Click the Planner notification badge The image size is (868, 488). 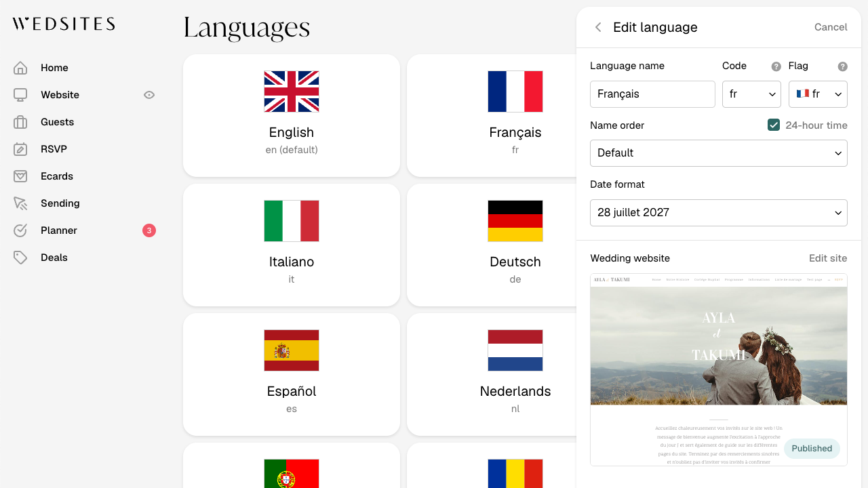click(x=149, y=230)
